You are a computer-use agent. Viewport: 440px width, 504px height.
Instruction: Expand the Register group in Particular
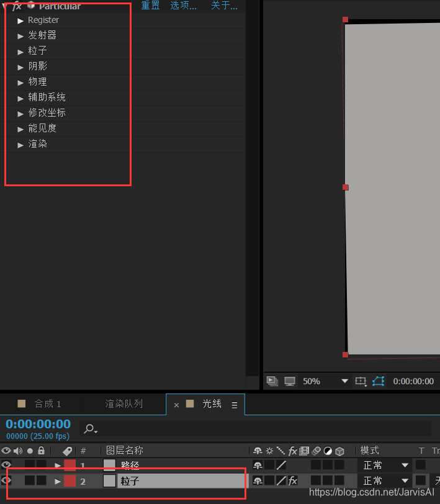pyautogui.click(x=20, y=20)
